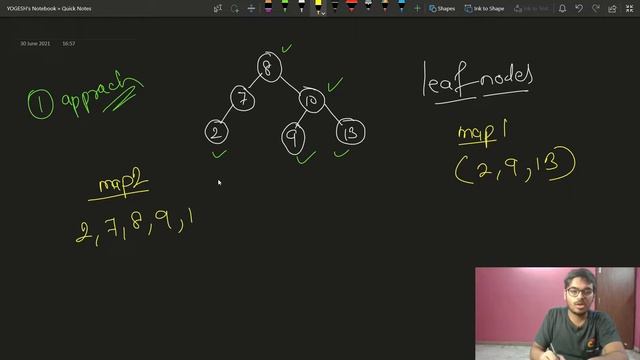Image resolution: width=640 pixels, height=360 pixels.
Task: Pick the purple pen
Action: [268, 7]
